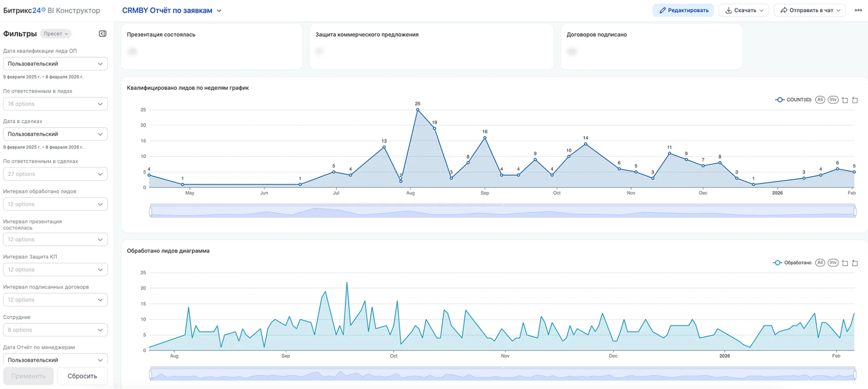
Task: Open the Дата квалификации лида ОП dropdown
Action: tap(55, 64)
